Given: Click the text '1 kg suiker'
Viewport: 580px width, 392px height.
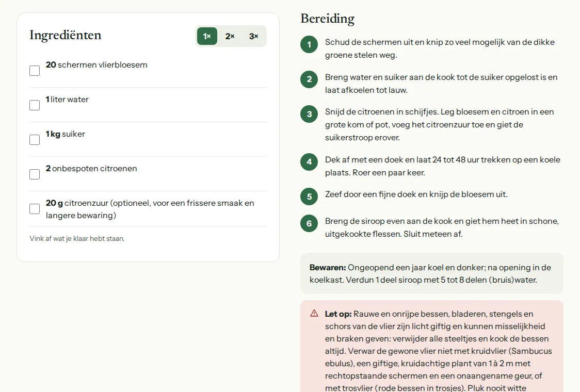Looking at the screenshot, I should [66, 134].
